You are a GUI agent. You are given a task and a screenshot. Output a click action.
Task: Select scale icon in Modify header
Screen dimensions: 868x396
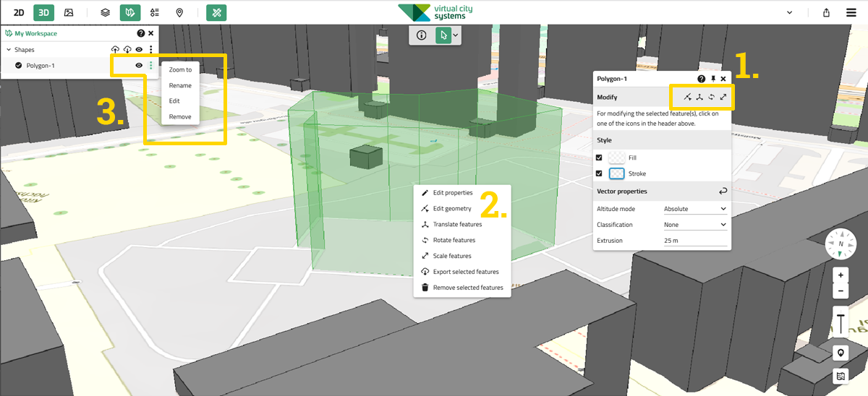(723, 97)
